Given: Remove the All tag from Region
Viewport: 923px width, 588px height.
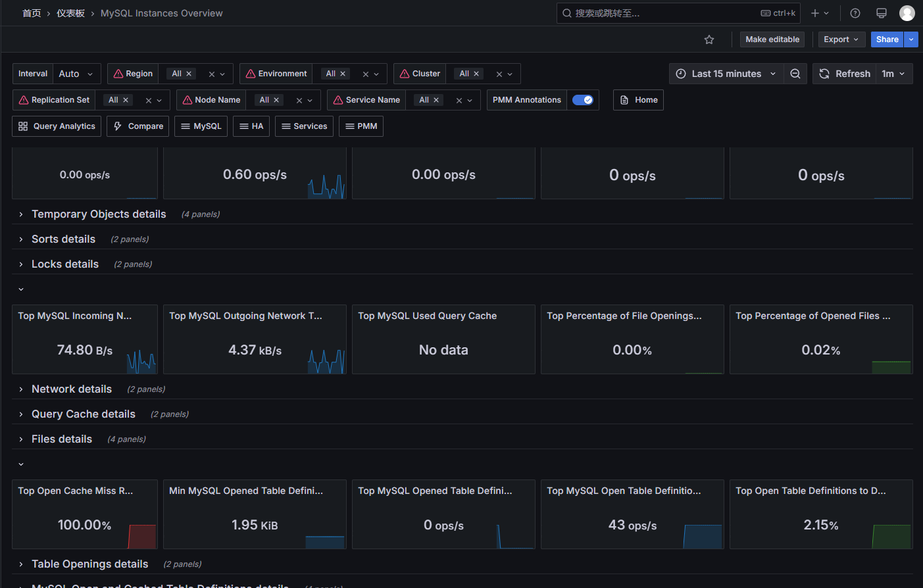Looking at the screenshot, I should [x=189, y=74].
